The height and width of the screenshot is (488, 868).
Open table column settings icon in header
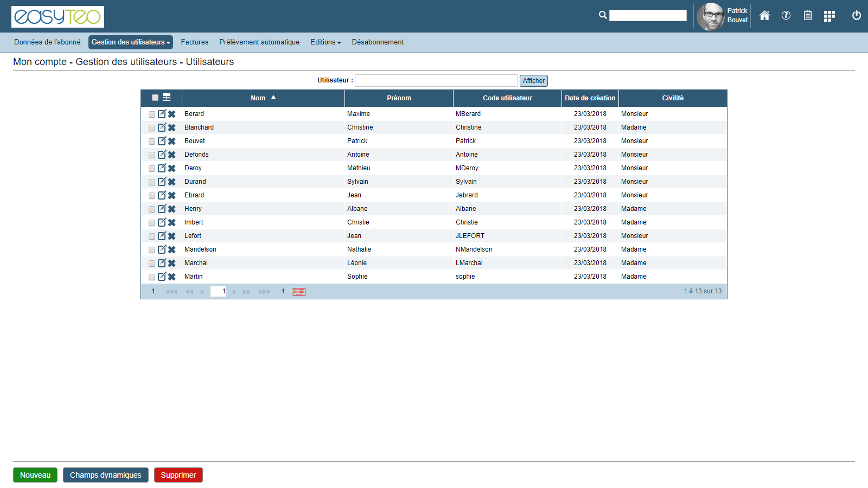click(167, 98)
